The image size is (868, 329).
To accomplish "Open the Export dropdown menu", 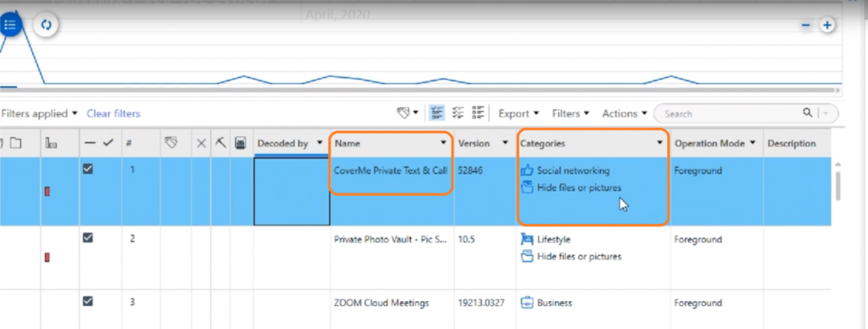I will tap(519, 114).
